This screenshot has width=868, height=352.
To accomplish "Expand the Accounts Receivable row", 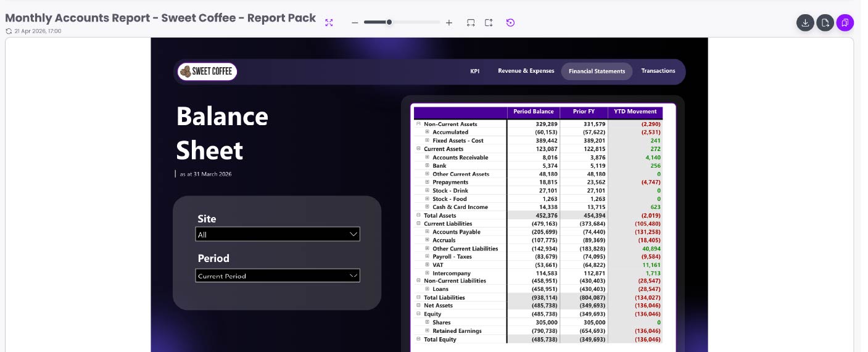I will [427, 157].
